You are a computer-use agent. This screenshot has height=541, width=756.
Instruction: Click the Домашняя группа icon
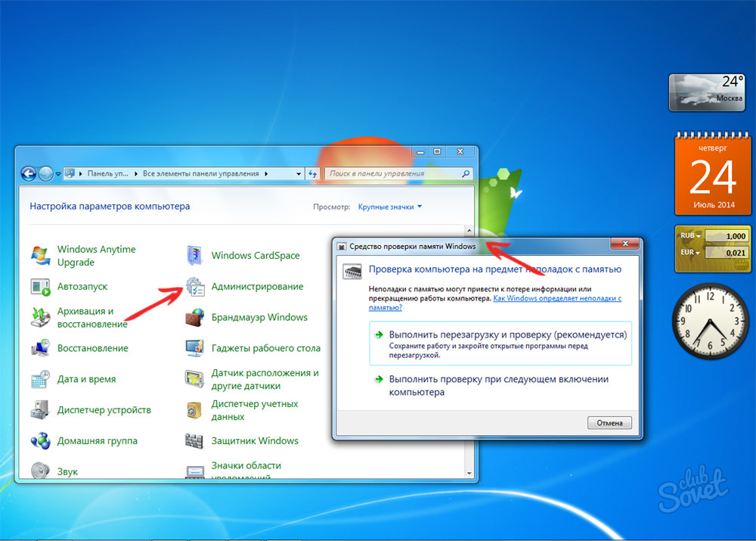(41, 440)
